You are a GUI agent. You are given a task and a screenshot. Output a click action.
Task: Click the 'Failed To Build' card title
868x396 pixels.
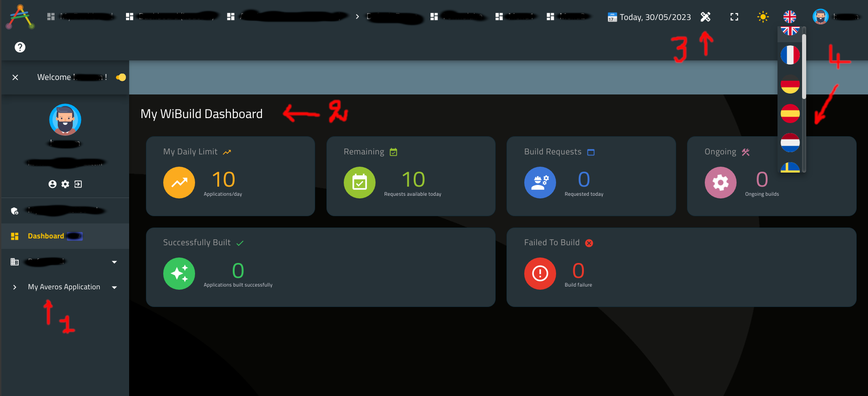[x=552, y=243]
